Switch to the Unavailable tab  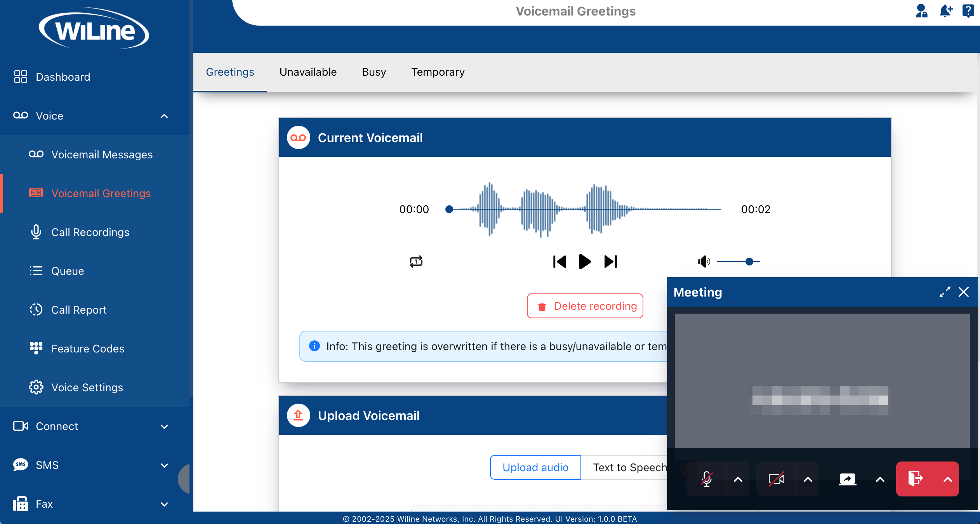pos(308,72)
